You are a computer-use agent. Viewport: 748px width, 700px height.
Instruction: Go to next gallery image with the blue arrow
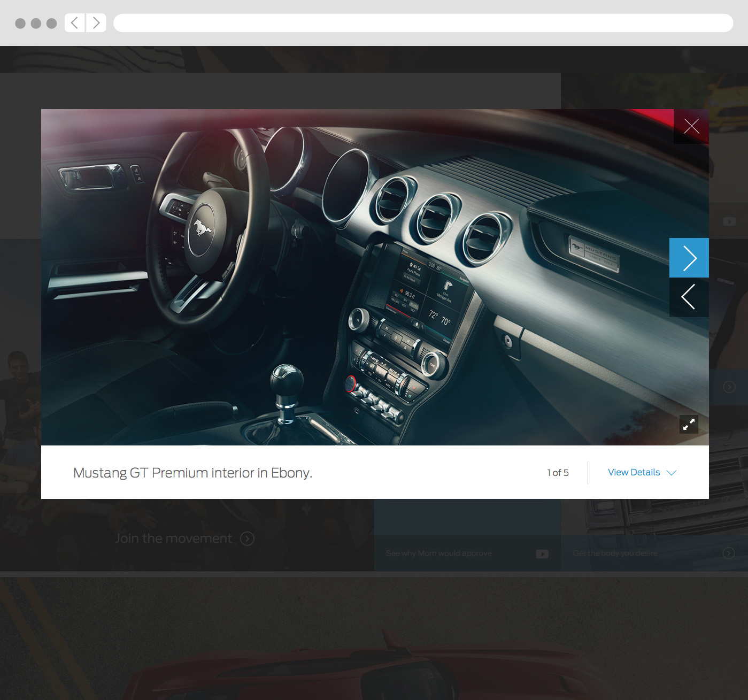point(689,258)
